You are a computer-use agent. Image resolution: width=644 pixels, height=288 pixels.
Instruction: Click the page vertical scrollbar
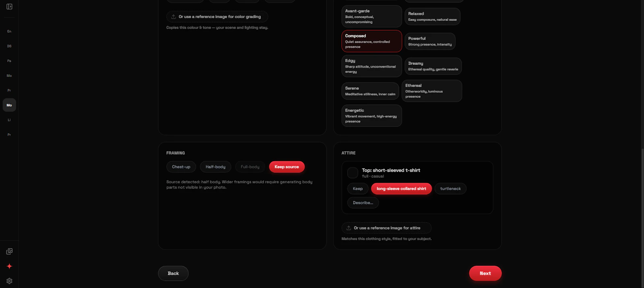click(x=642, y=218)
